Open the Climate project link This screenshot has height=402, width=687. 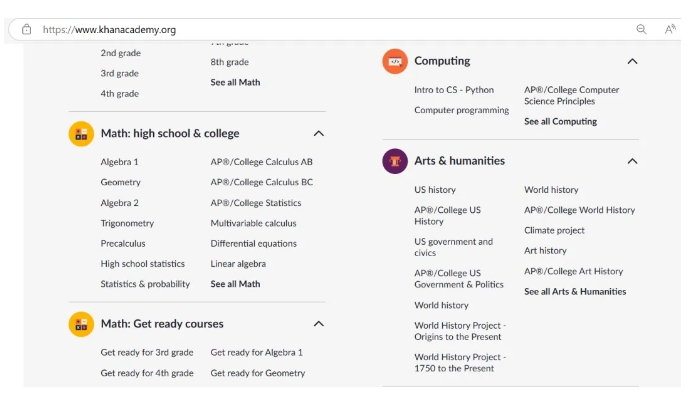(554, 231)
